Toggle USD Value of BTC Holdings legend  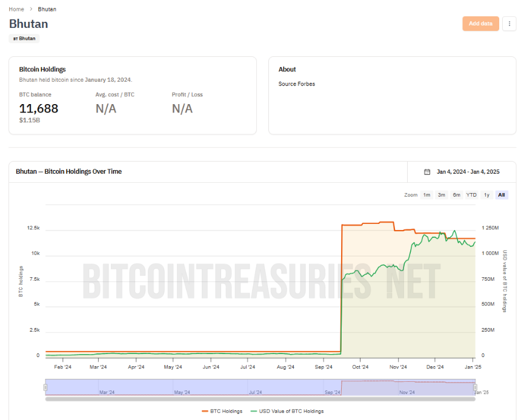click(287, 411)
